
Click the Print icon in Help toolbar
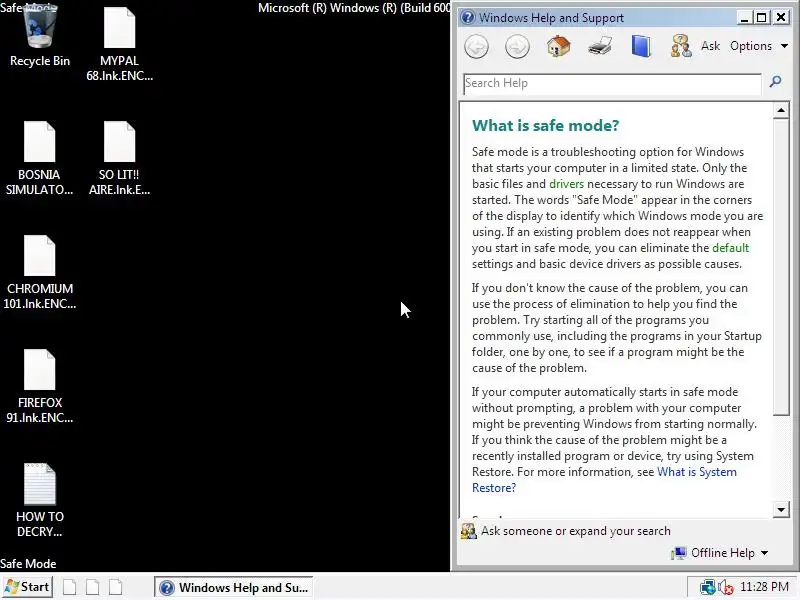(599, 46)
